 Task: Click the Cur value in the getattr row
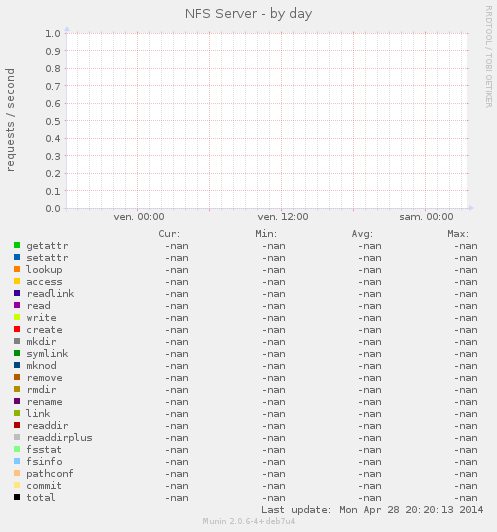pos(177,246)
